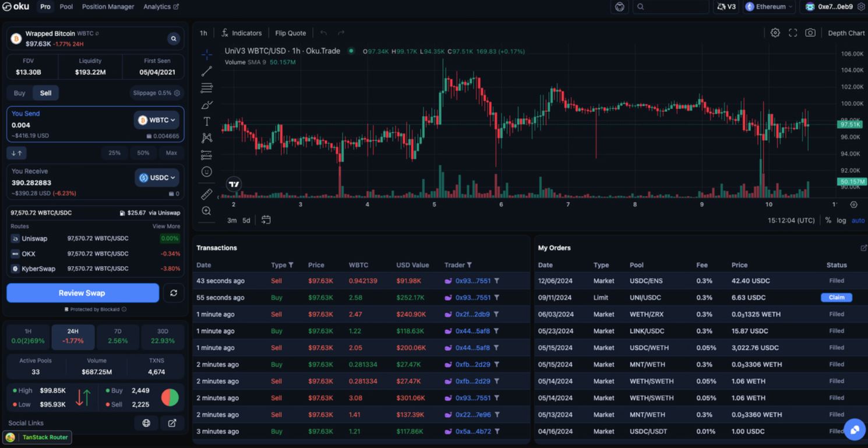Viewport: 868px width, 448px height.
Task: Open the external link in Social Links
Action: coord(172,423)
